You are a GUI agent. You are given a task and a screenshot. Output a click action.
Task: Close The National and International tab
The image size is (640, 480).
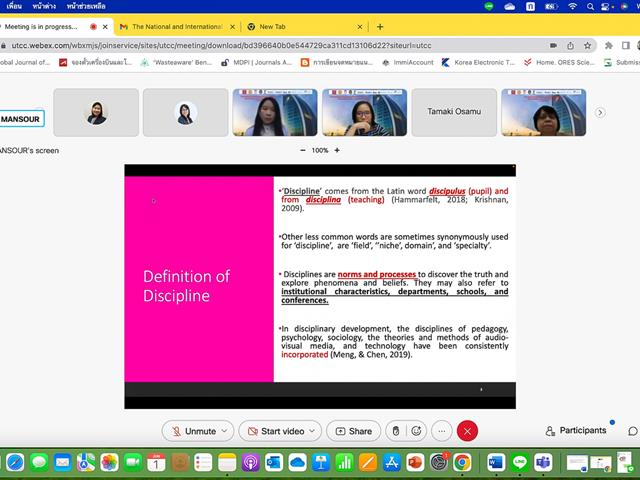(x=232, y=27)
